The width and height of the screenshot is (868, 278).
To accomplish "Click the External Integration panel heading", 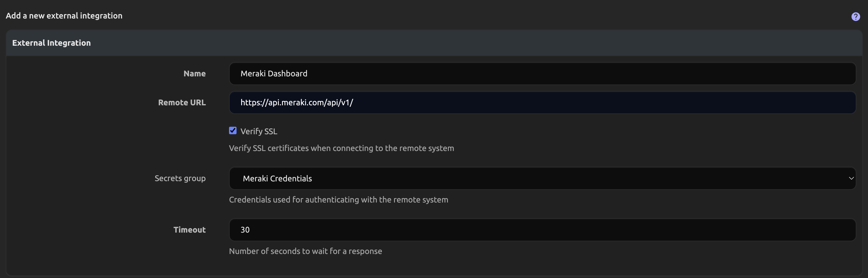I will (51, 43).
